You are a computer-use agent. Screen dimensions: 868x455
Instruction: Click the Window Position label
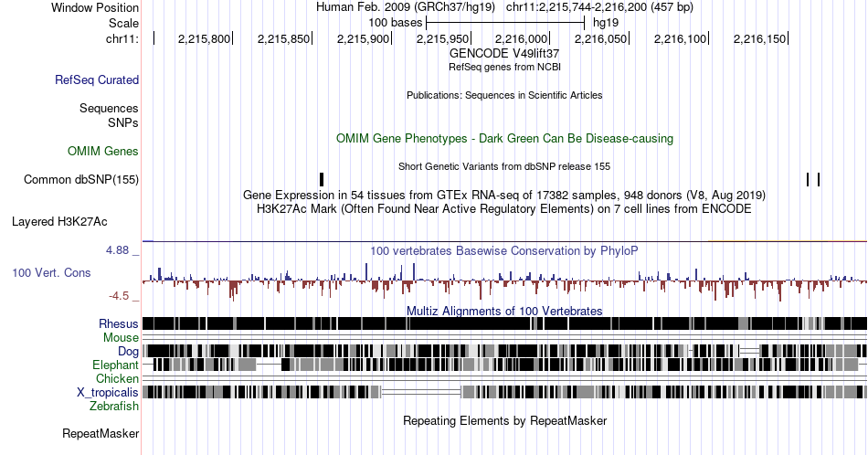tap(95, 7)
